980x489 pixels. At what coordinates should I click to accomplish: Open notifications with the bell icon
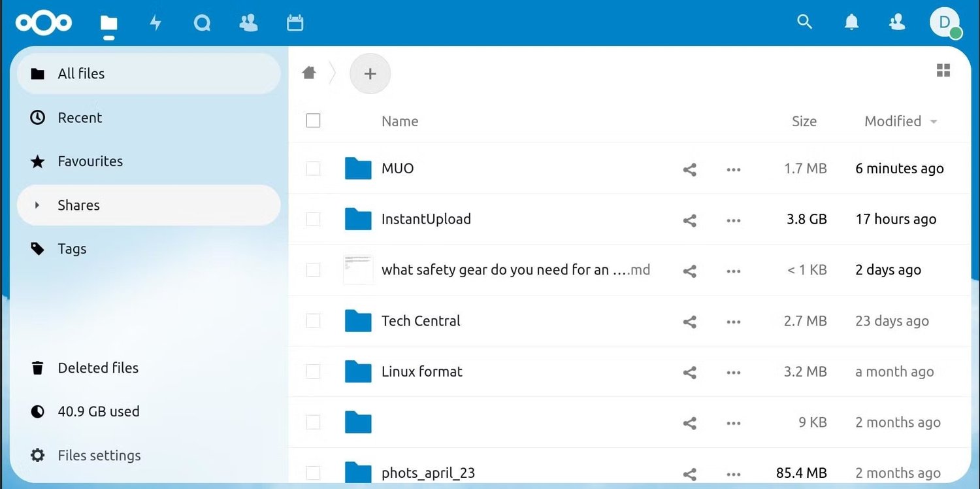[x=851, y=22]
